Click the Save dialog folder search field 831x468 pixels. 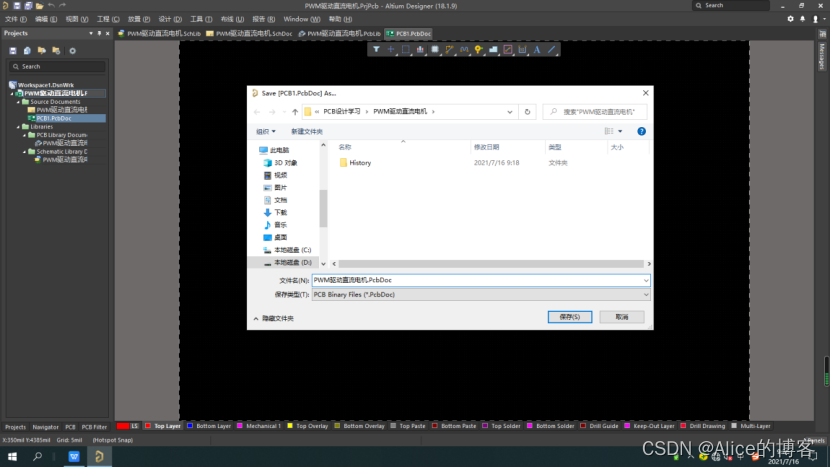coord(595,112)
